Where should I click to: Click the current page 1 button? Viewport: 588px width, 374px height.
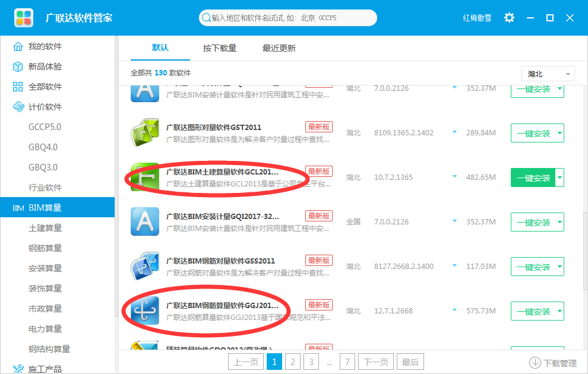click(x=274, y=362)
